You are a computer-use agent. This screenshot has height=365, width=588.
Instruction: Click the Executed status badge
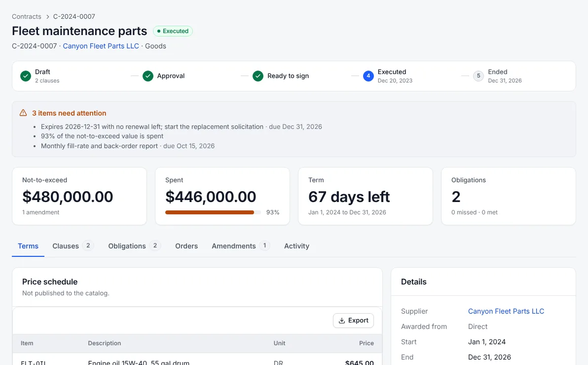tap(173, 31)
